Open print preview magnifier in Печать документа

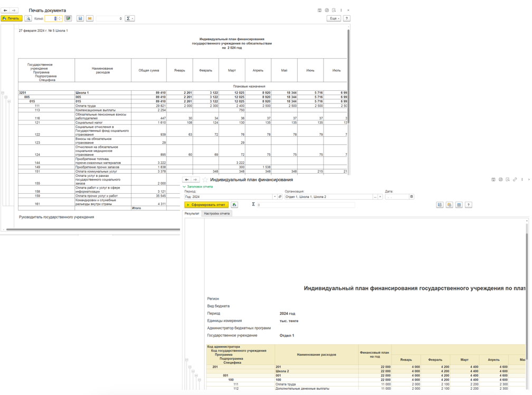click(x=28, y=18)
